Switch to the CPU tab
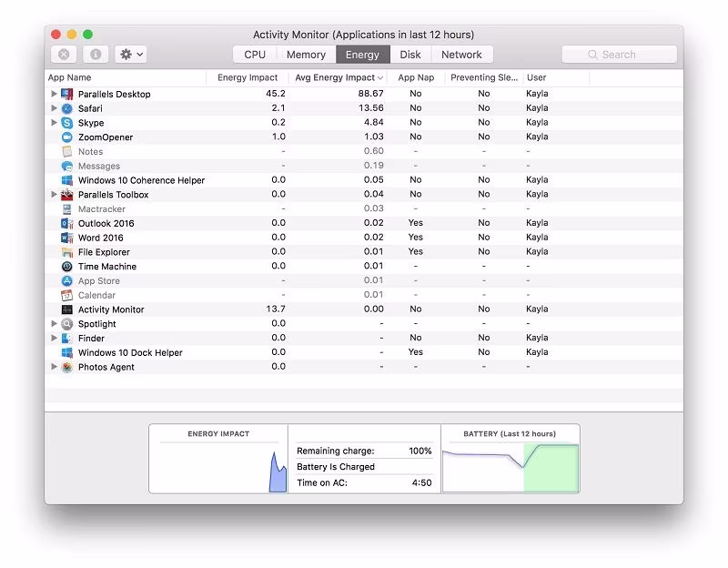The height and width of the screenshot is (568, 728). (x=255, y=55)
